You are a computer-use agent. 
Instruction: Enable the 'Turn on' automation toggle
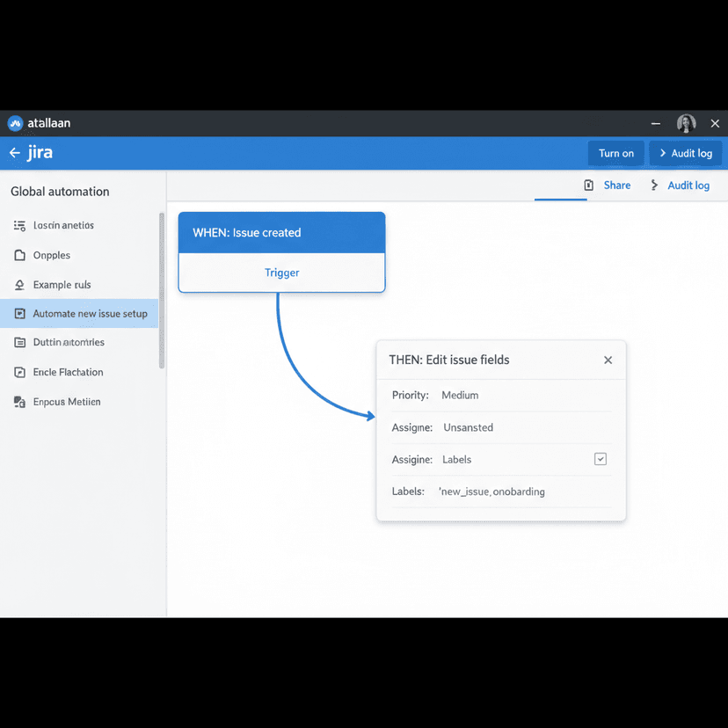tap(615, 153)
